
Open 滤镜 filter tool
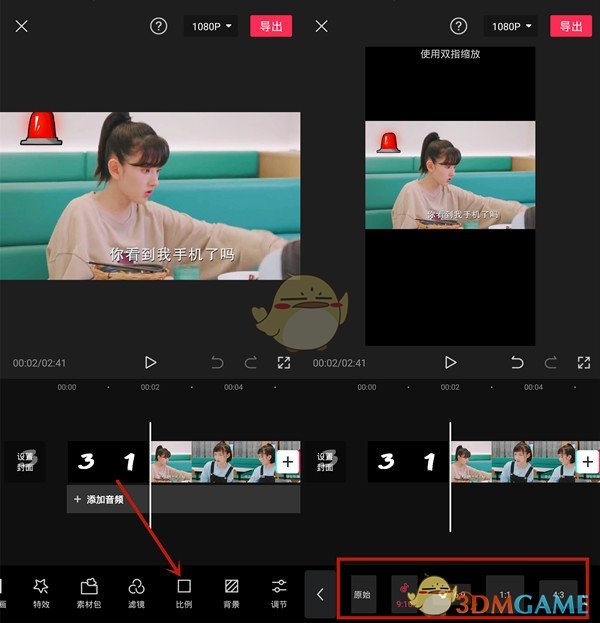click(x=136, y=593)
